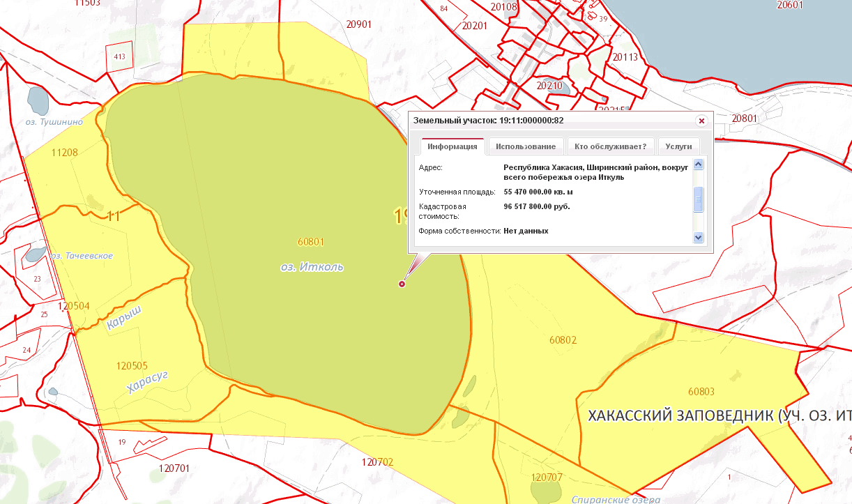Click the popup title Земельный участок 19:11:000000:82
The height and width of the screenshot is (504, 852).
[488, 121]
